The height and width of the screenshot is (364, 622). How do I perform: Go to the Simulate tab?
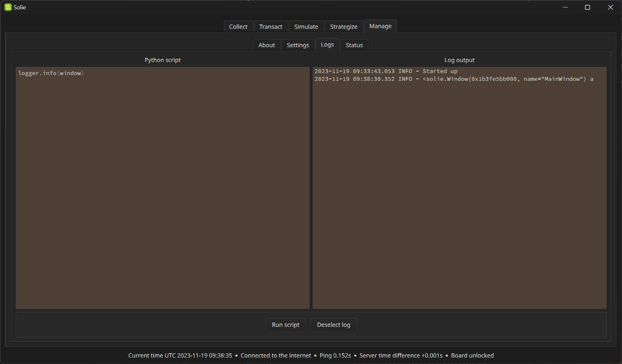point(306,27)
